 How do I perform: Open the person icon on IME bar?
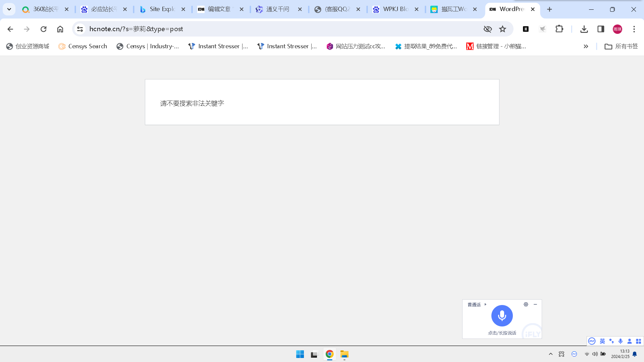point(630,341)
